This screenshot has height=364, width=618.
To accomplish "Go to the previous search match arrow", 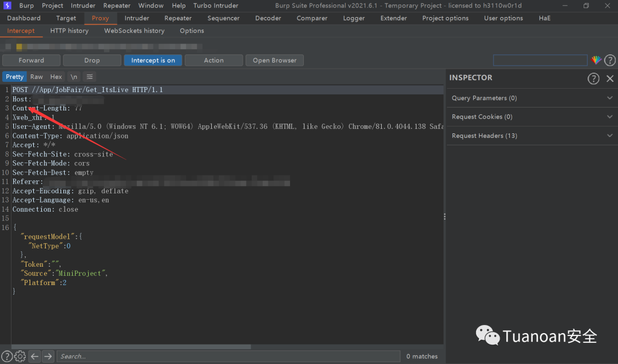I will point(35,356).
